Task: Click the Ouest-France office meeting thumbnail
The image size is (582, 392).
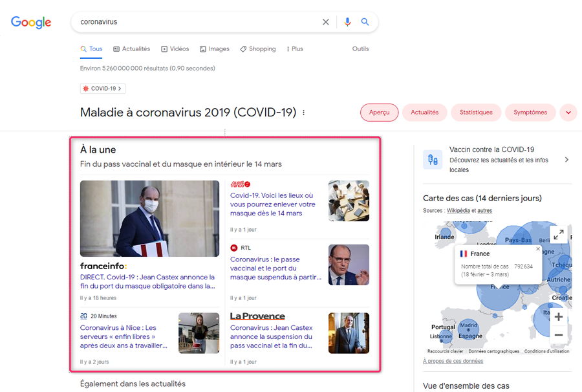Action: [x=349, y=201]
